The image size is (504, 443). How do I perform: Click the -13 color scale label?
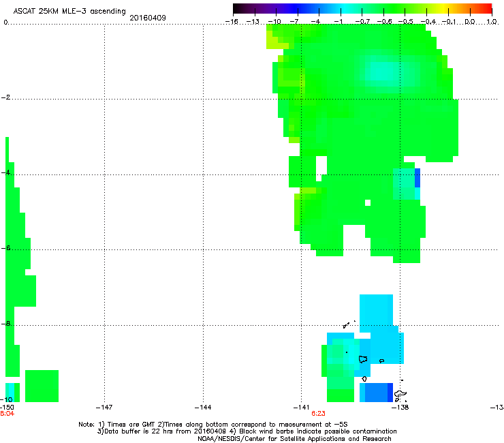click(x=253, y=22)
